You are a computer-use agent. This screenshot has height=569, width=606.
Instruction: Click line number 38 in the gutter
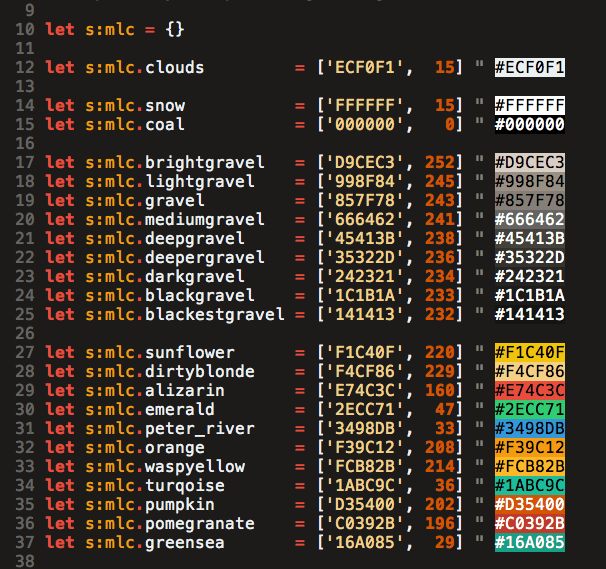[x=25, y=561]
